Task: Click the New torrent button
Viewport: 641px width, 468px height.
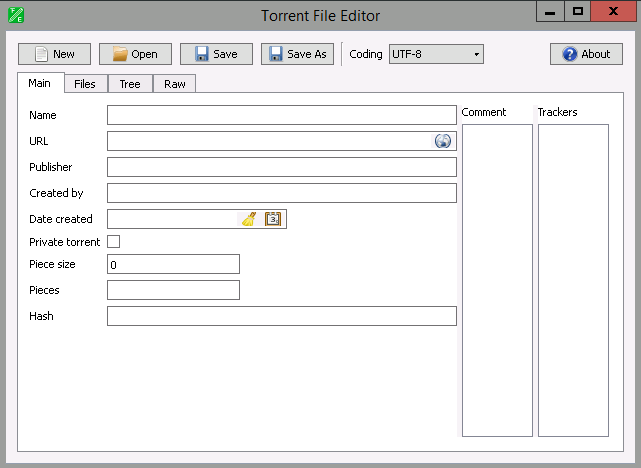Action: point(54,54)
